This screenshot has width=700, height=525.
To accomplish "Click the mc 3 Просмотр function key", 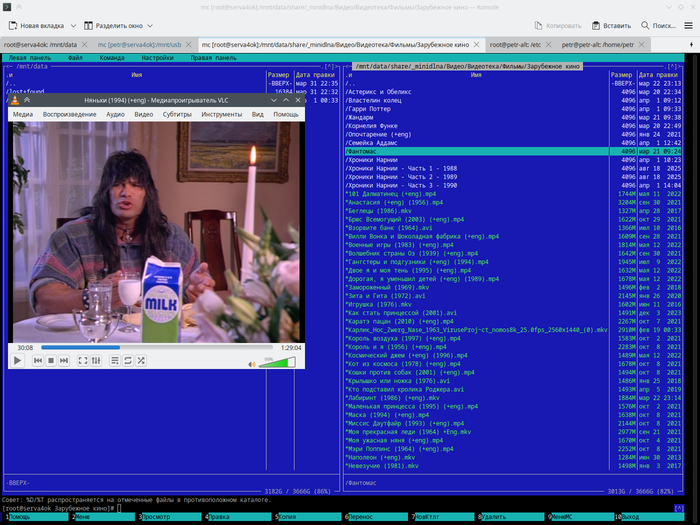I will [x=172, y=517].
